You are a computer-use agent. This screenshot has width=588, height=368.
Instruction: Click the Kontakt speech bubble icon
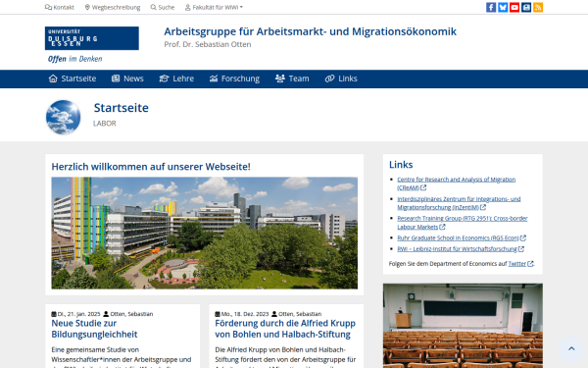(48, 7)
